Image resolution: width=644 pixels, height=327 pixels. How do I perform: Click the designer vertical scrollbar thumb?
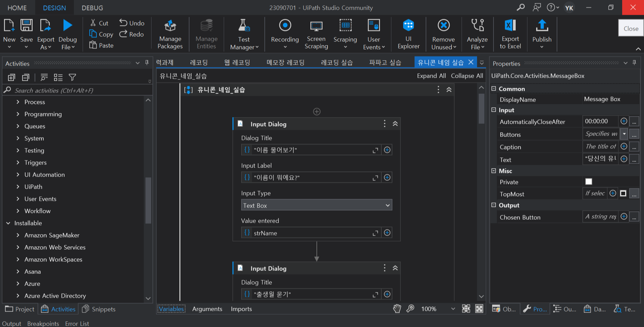(x=481, y=108)
